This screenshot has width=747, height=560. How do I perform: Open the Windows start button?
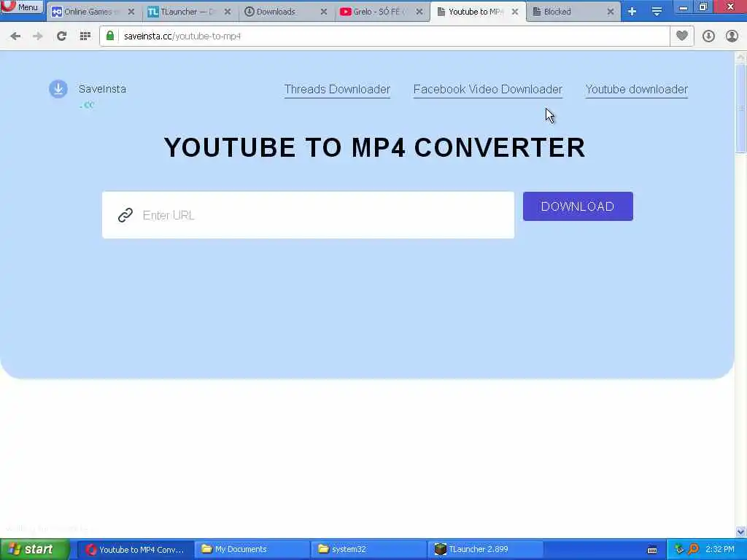(35, 550)
